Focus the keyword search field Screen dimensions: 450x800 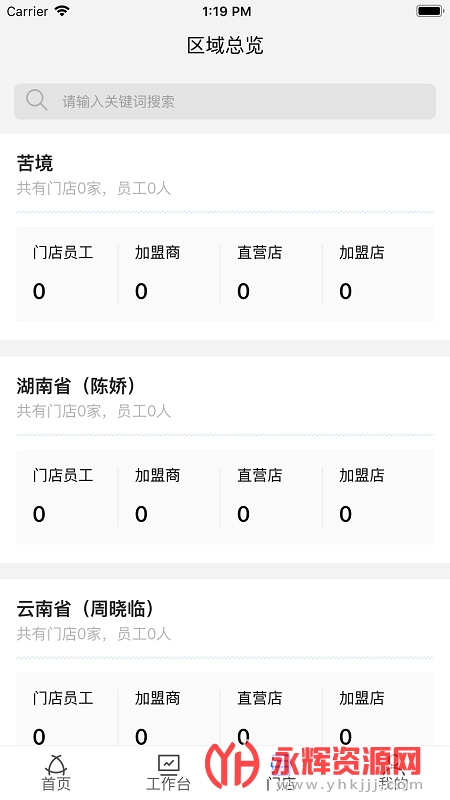pyautogui.click(x=225, y=102)
